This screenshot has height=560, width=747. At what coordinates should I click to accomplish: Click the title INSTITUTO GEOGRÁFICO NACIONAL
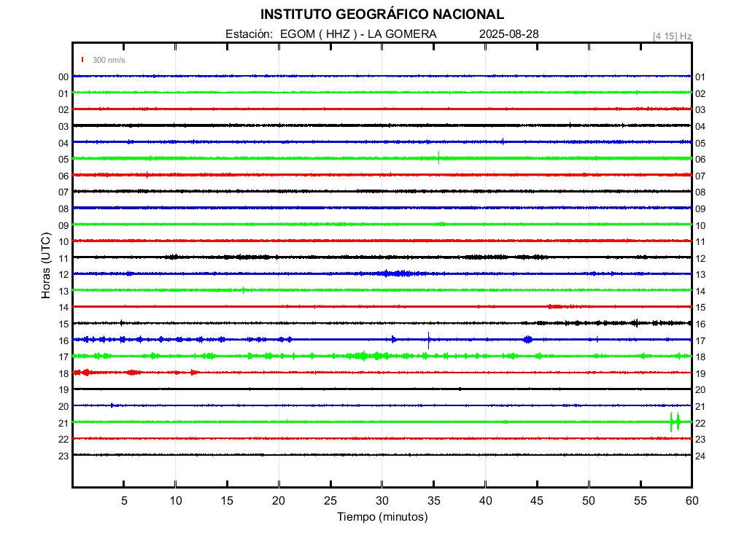click(x=382, y=15)
